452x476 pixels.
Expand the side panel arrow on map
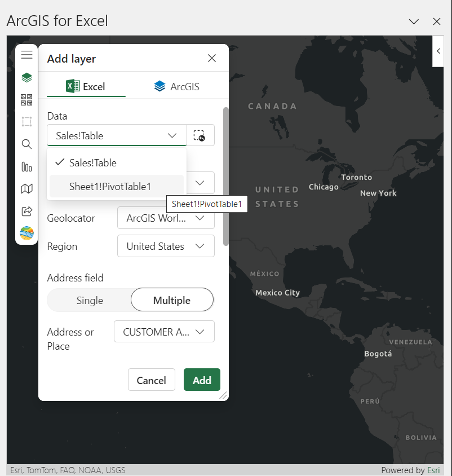point(438,51)
